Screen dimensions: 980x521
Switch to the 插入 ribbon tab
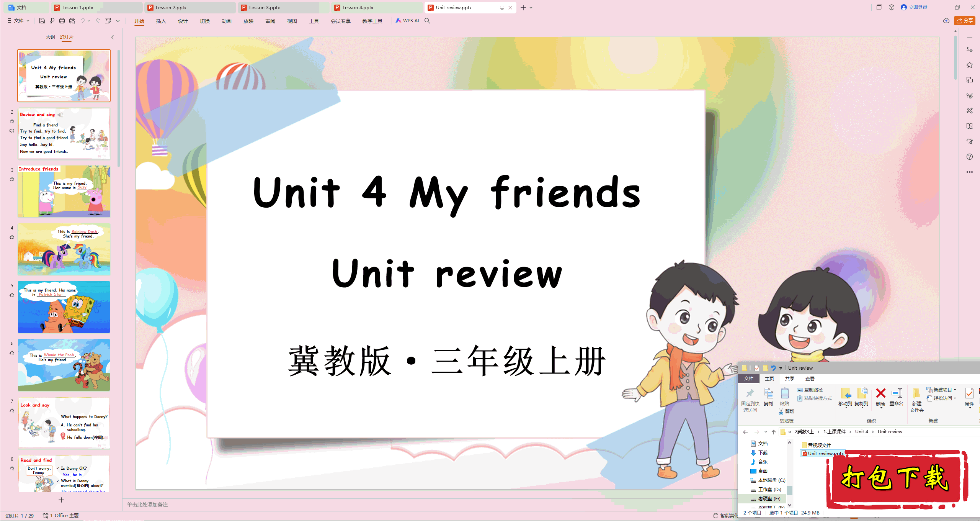161,21
